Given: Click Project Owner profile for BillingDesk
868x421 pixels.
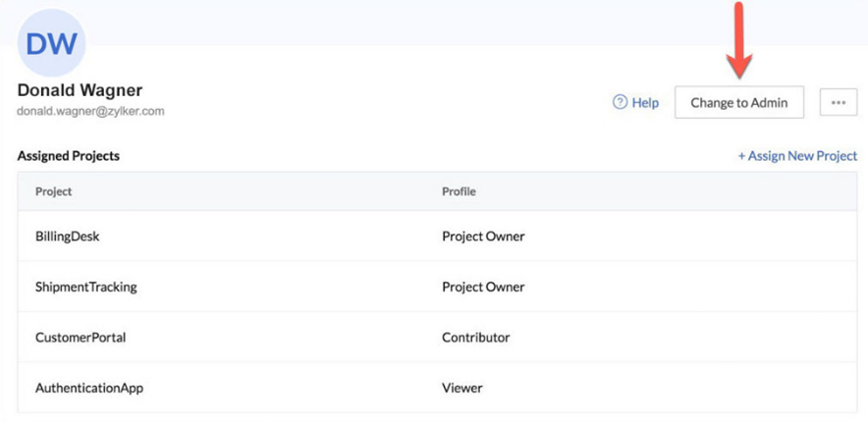Looking at the screenshot, I should pyautogui.click(x=483, y=237).
